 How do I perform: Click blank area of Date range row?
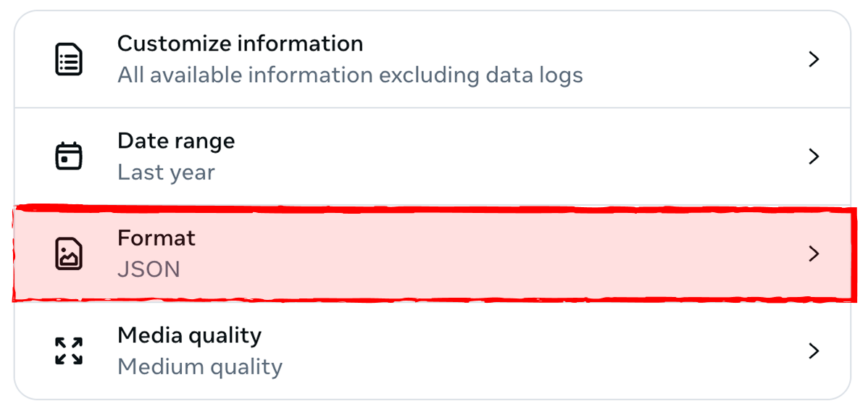(507, 156)
